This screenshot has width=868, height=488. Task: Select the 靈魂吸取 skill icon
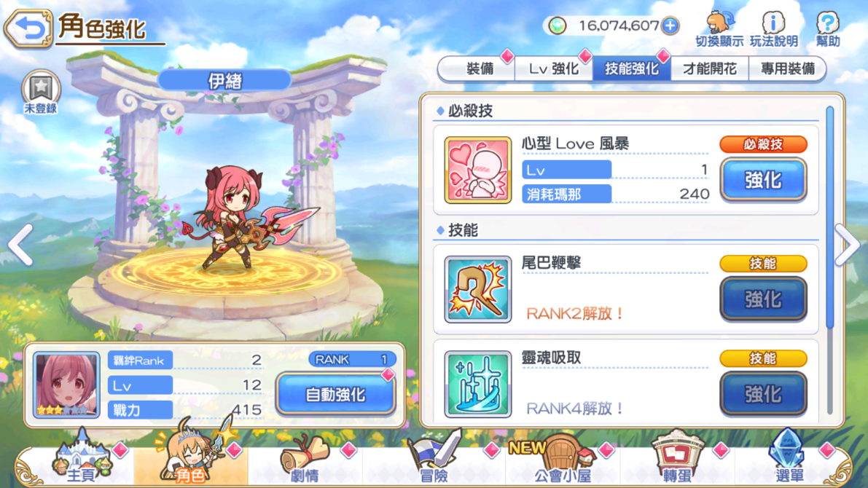click(478, 384)
